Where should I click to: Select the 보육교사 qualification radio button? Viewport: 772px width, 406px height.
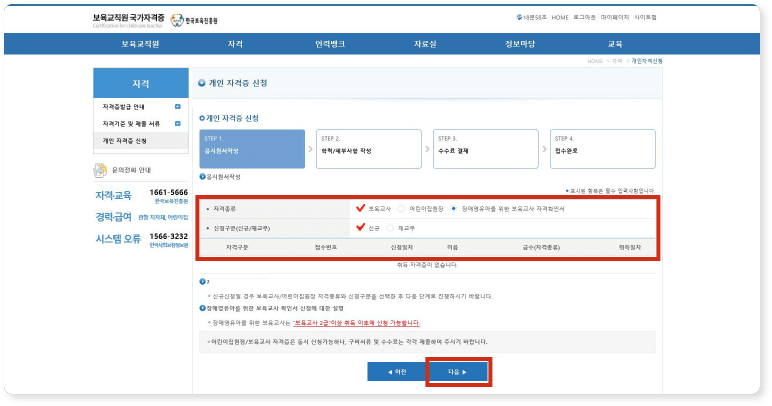[x=360, y=208]
